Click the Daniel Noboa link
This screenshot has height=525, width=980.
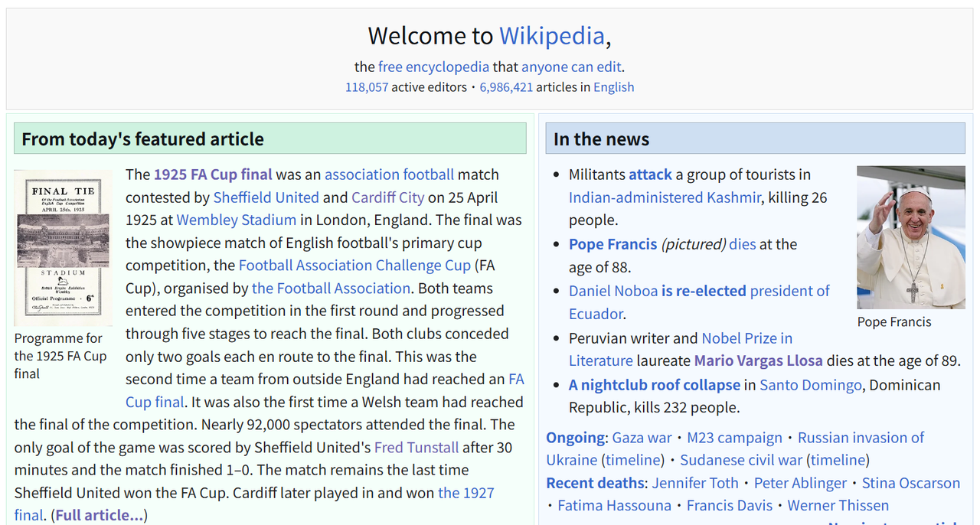(613, 291)
